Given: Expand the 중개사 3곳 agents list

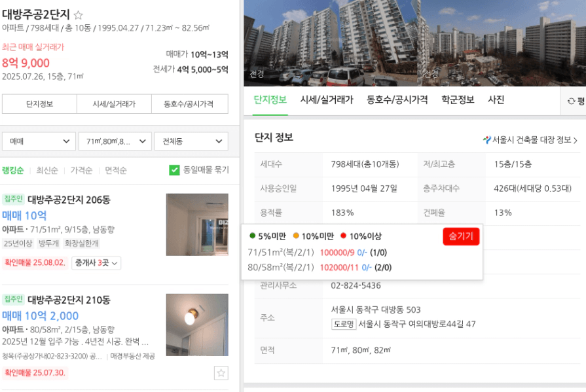Looking at the screenshot, I should (x=96, y=263).
